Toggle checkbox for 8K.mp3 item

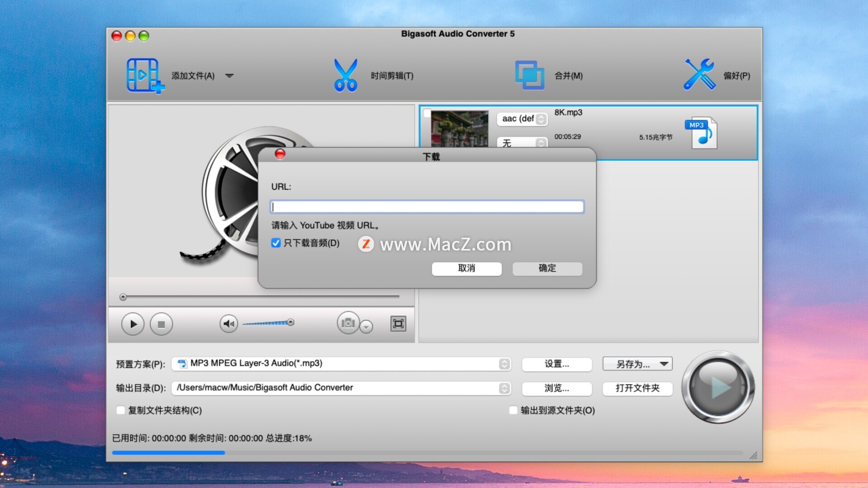(427, 113)
